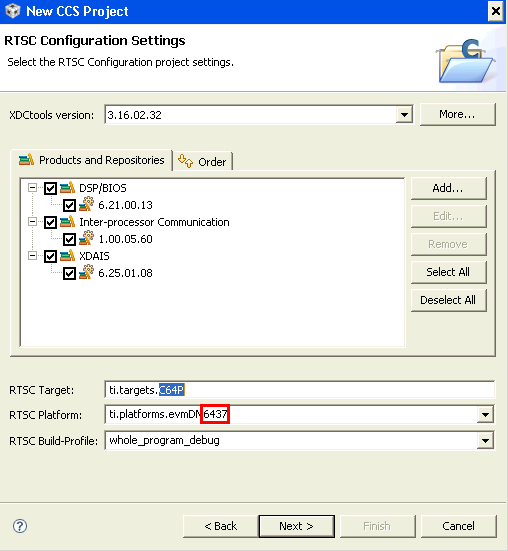Proceed with the Next > button
Viewport: 508px width, 551px height.
[297, 526]
